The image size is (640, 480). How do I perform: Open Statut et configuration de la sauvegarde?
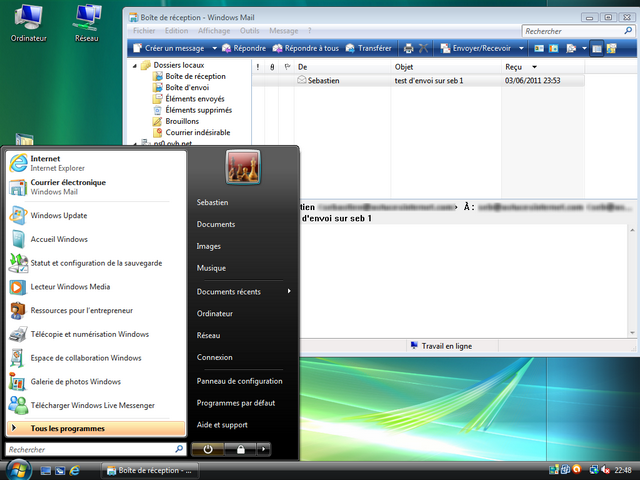(96, 263)
